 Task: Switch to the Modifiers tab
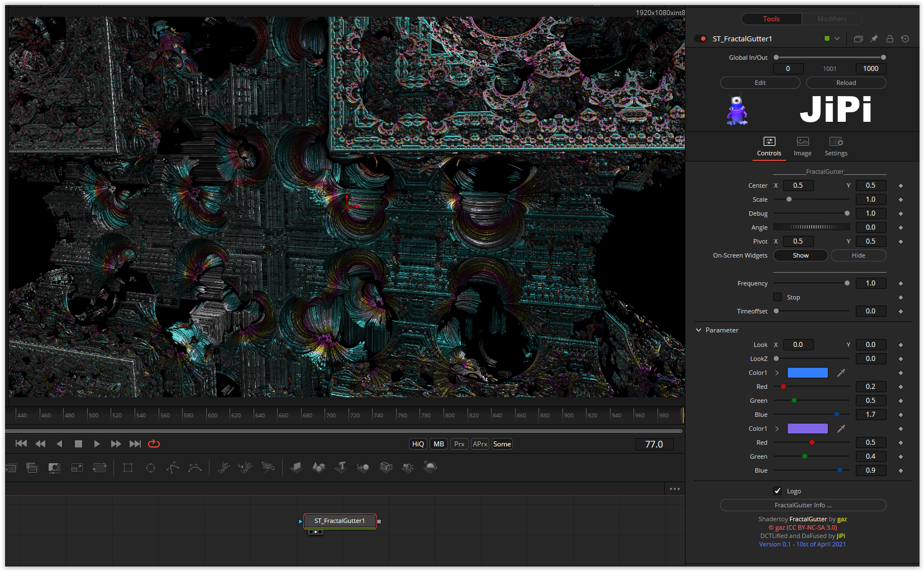click(x=832, y=19)
